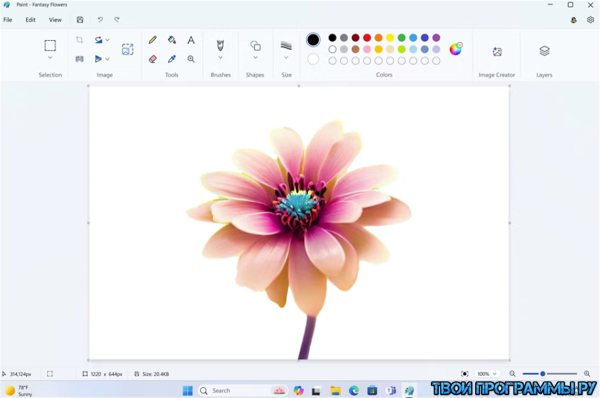600x398 pixels.
Task: Open Microsoft Edge from taskbar
Action: tap(354, 391)
